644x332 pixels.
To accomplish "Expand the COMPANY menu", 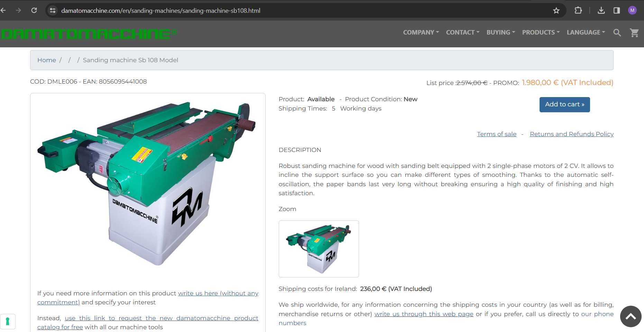I will coord(421,32).
